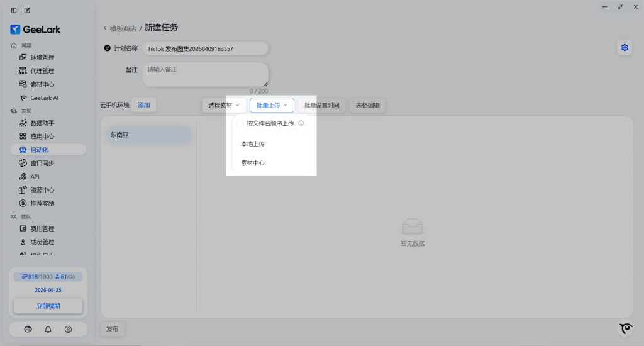Choose 本地上传 from the dropdown menu
The width and height of the screenshot is (644, 346).
point(253,144)
